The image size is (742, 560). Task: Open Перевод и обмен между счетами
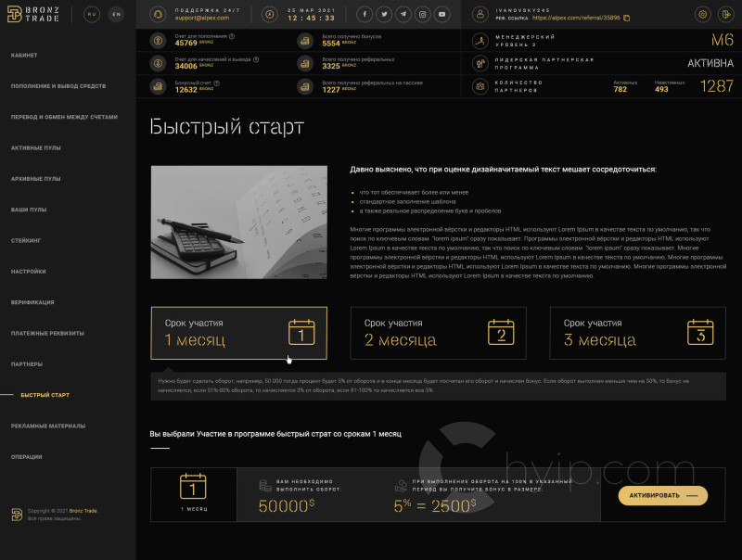pos(64,117)
